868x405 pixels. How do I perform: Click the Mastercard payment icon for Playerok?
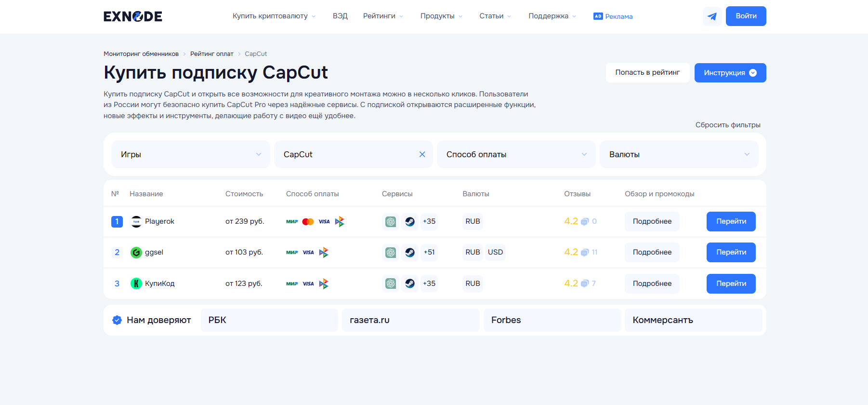click(308, 221)
